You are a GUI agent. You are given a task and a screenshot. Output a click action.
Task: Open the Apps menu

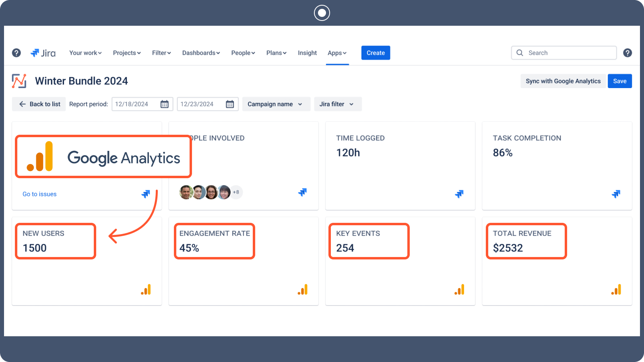point(337,53)
